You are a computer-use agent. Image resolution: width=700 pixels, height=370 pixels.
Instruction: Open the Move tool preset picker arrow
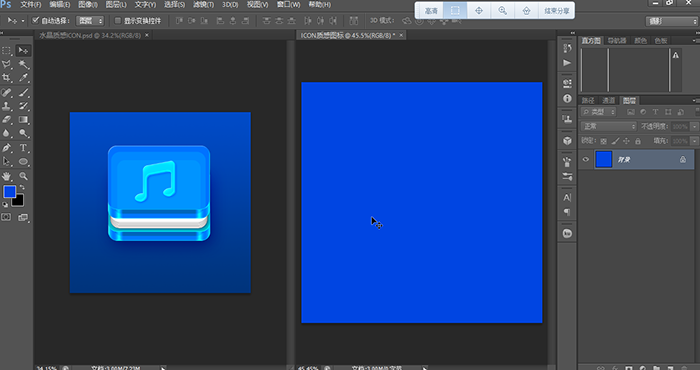coord(22,21)
